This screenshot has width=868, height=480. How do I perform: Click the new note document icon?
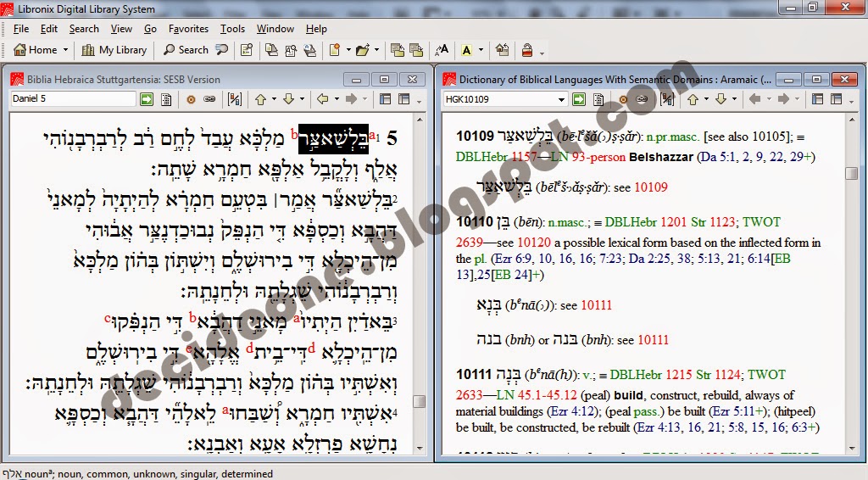pos(334,50)
